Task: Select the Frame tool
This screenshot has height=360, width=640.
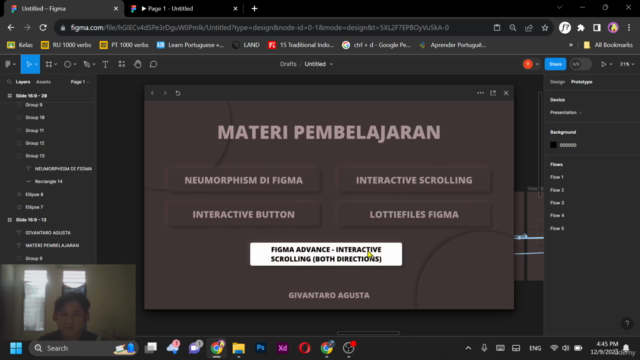Action: point(49,64)
